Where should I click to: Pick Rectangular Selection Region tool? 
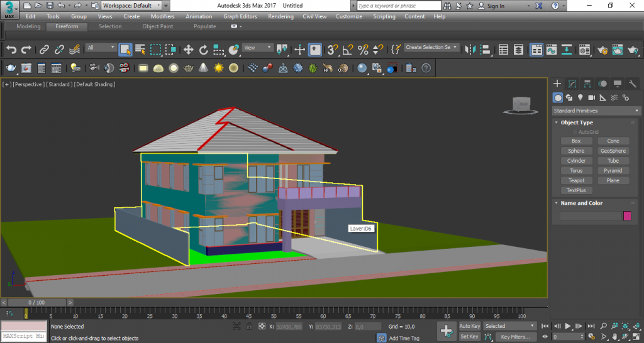[x=155, y=50]
